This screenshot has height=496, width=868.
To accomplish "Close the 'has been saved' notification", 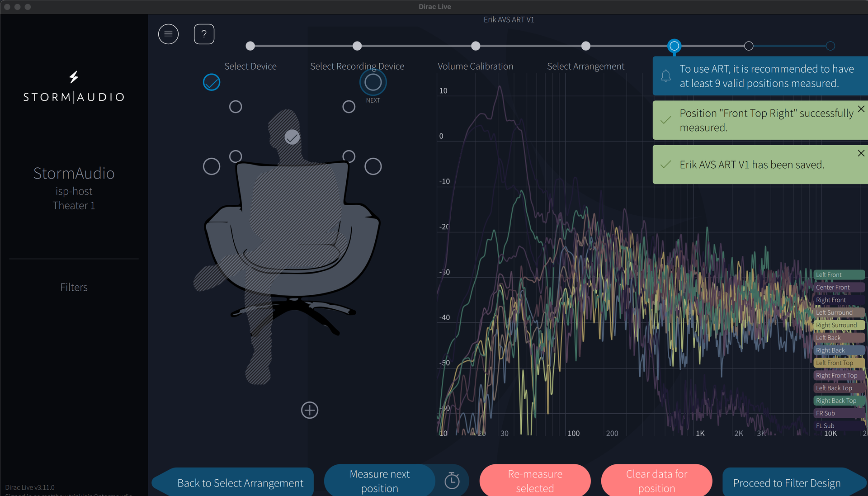I will (x=861, y=153).
